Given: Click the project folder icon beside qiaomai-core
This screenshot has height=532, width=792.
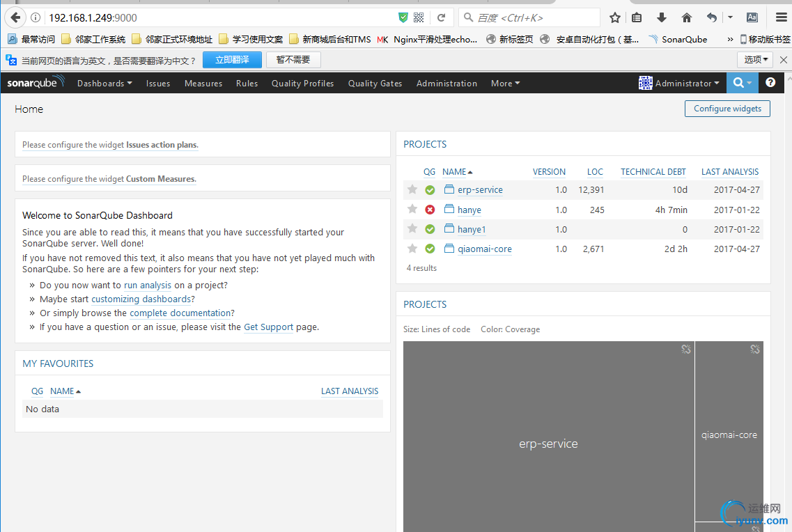Looking at the screenshot, I should click(449, 249).
